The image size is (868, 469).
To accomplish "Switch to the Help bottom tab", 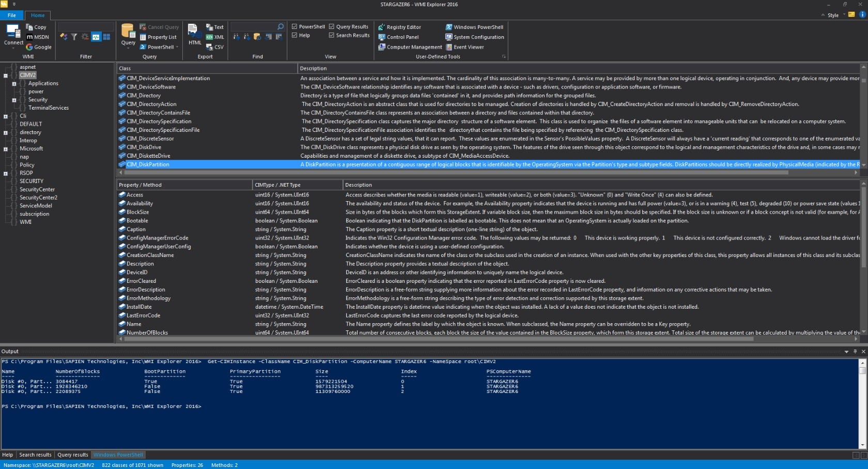I will (x=8, y=455).
